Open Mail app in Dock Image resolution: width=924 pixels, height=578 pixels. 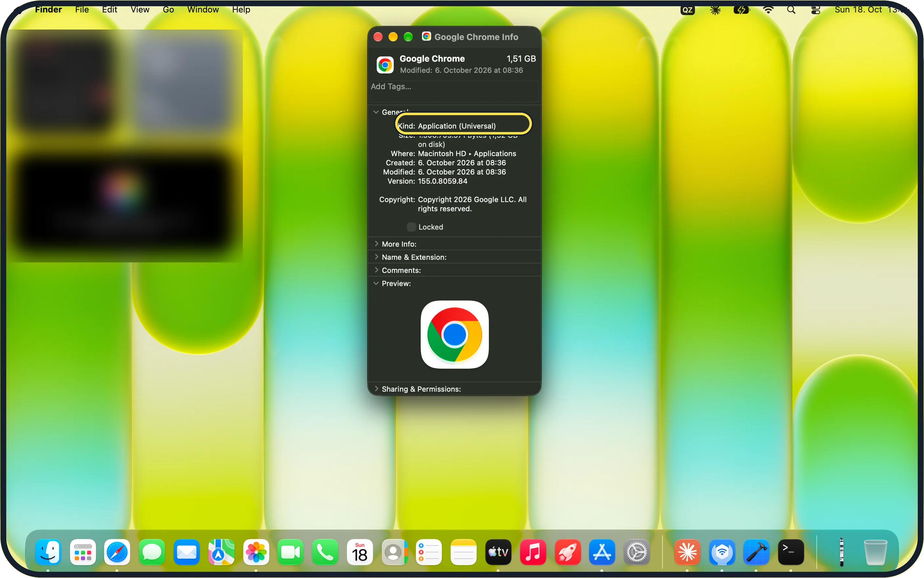coord(187,552)
